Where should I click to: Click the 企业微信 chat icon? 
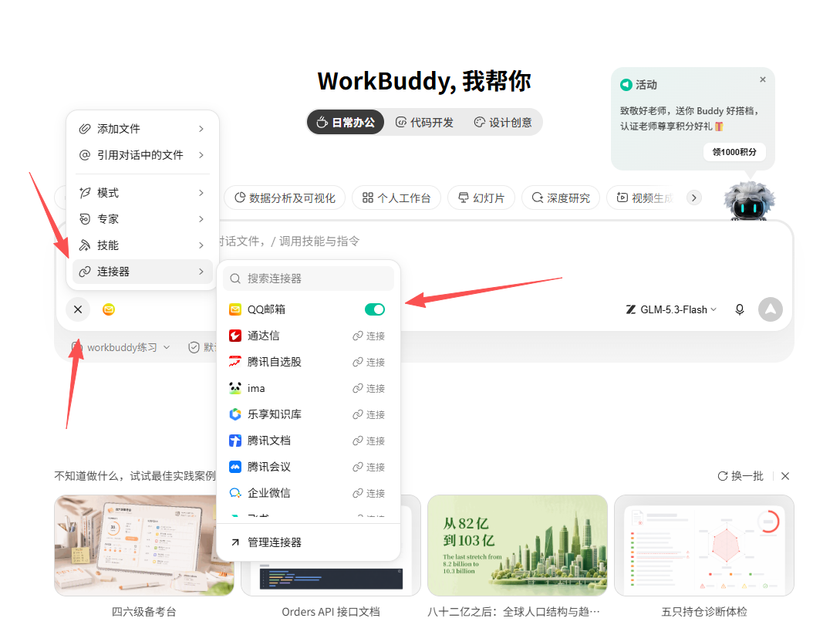coord(235,493)
